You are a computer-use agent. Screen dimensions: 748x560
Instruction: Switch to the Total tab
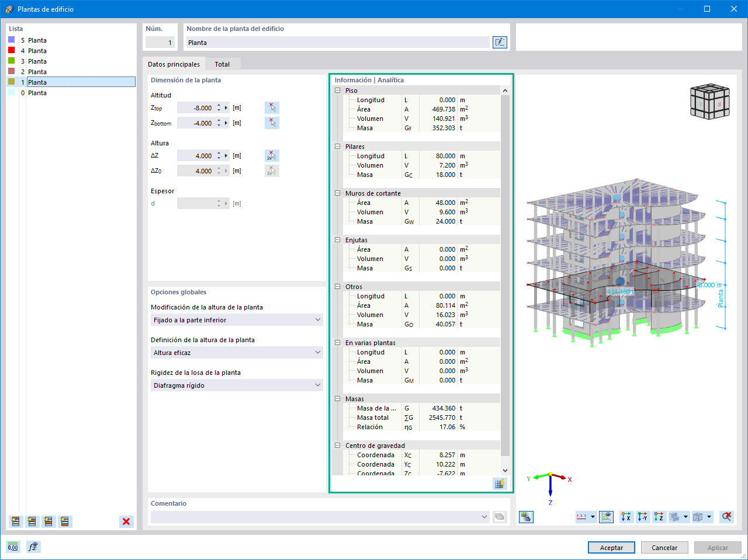pyautogui.click(x=222, y=64)
